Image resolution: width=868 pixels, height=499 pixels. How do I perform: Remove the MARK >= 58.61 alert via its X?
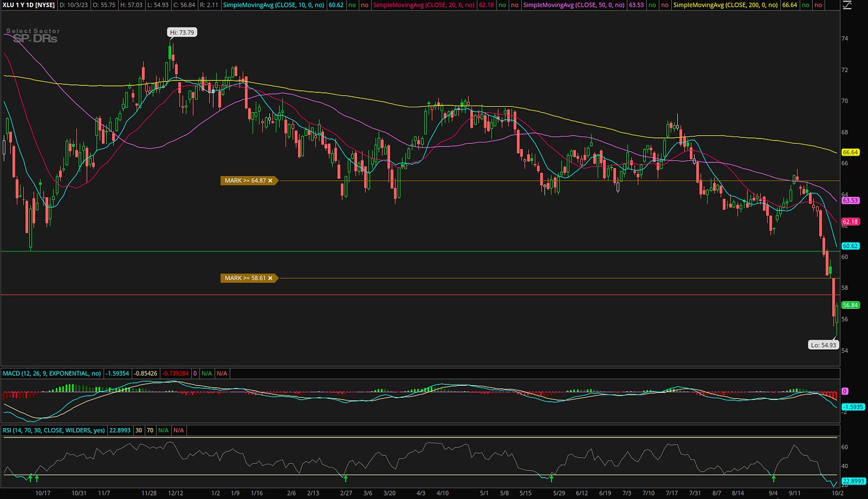point(270,278)
